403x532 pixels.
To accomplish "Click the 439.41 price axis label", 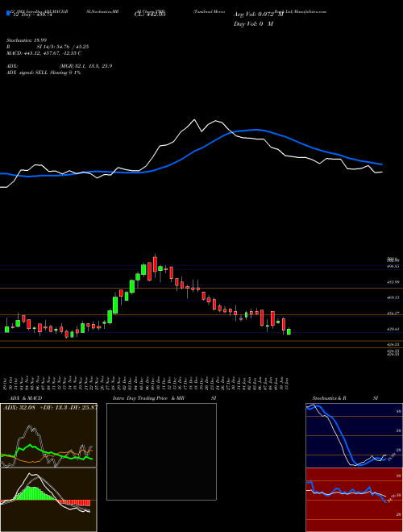I will 393,329.
